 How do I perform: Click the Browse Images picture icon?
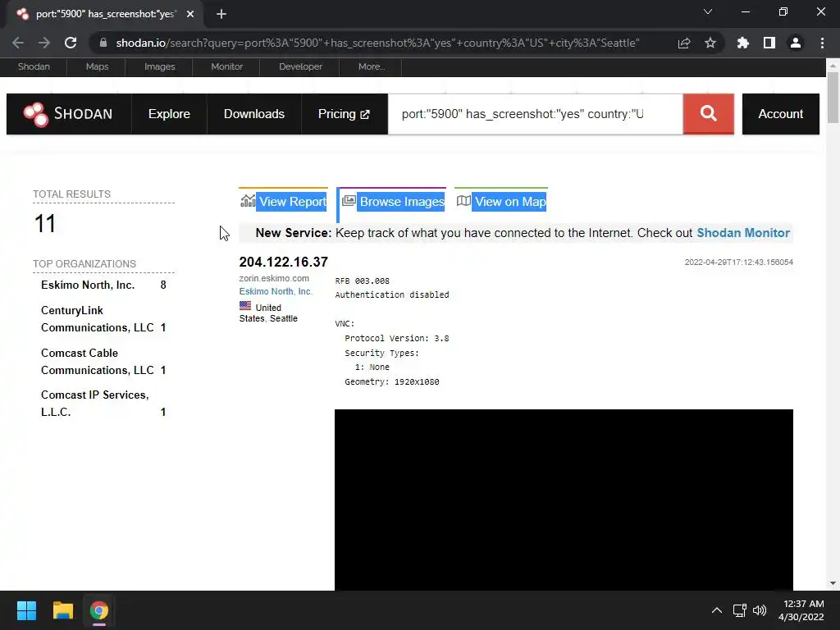[x=349, y=201]
